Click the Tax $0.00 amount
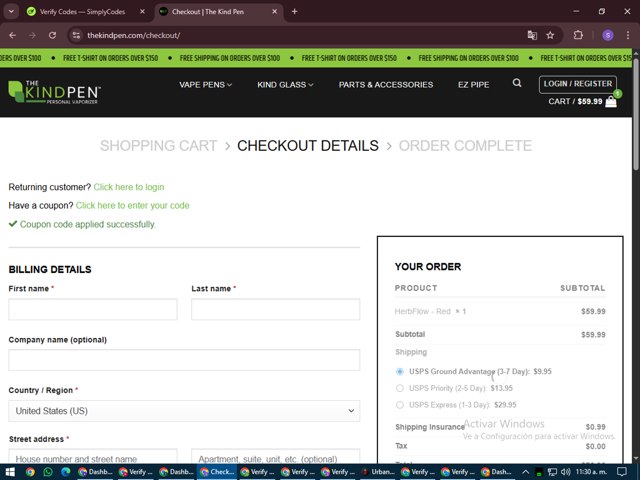Viewport: 640px width, 480px height. (x=596, y=446)
